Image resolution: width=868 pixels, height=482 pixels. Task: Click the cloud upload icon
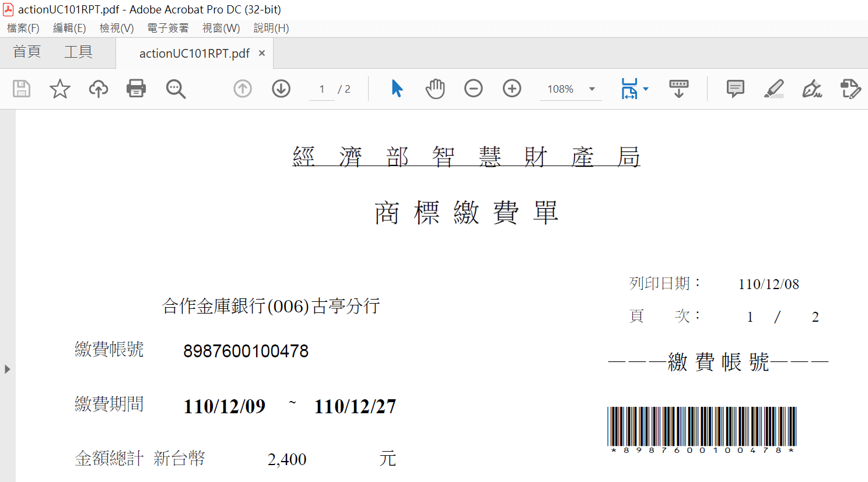[98, 89]
